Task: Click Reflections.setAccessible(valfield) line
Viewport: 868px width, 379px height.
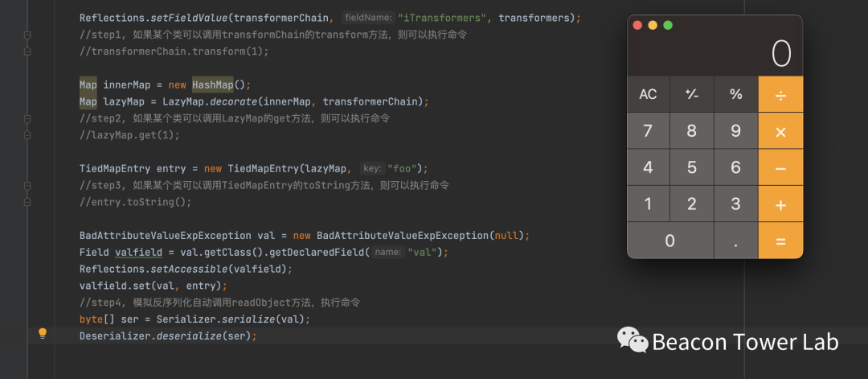Action: [x=186, y=270]
